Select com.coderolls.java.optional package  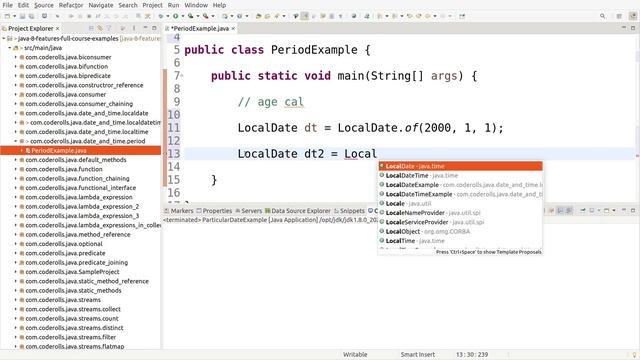coord(63,244)
